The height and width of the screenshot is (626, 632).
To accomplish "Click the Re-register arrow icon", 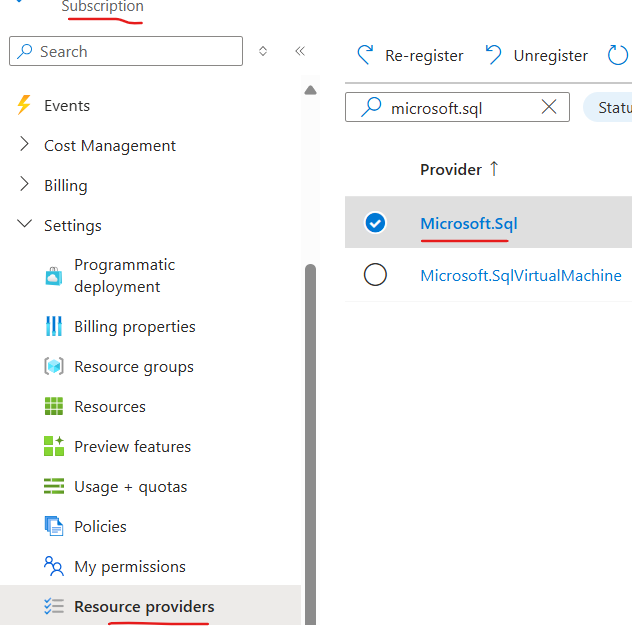I will [x=365, y=55].
